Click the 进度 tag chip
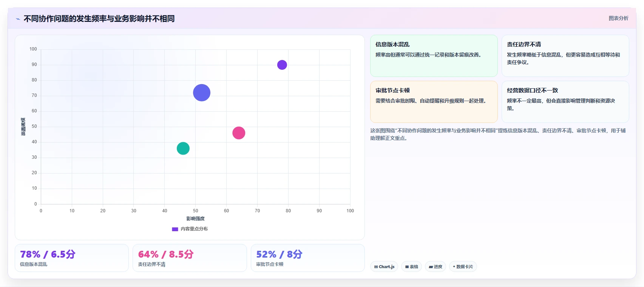The width and height of the screenshot is (644, 287). (436, 267)
